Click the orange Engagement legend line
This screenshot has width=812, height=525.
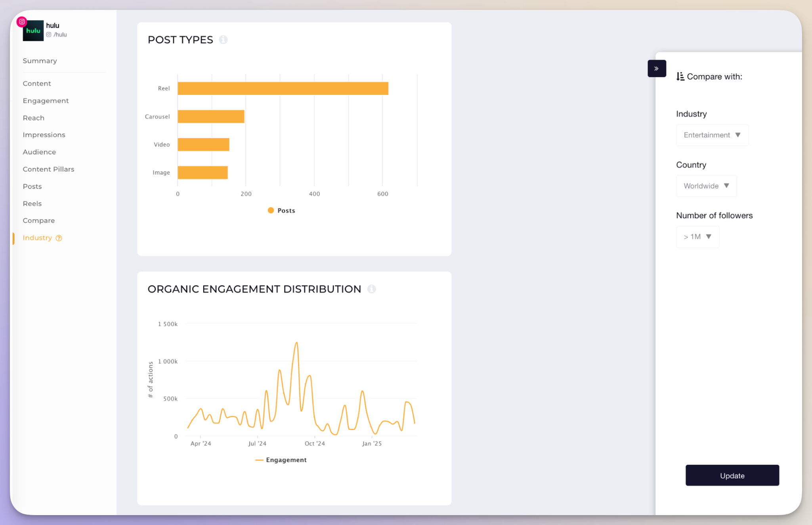(259, 460)
